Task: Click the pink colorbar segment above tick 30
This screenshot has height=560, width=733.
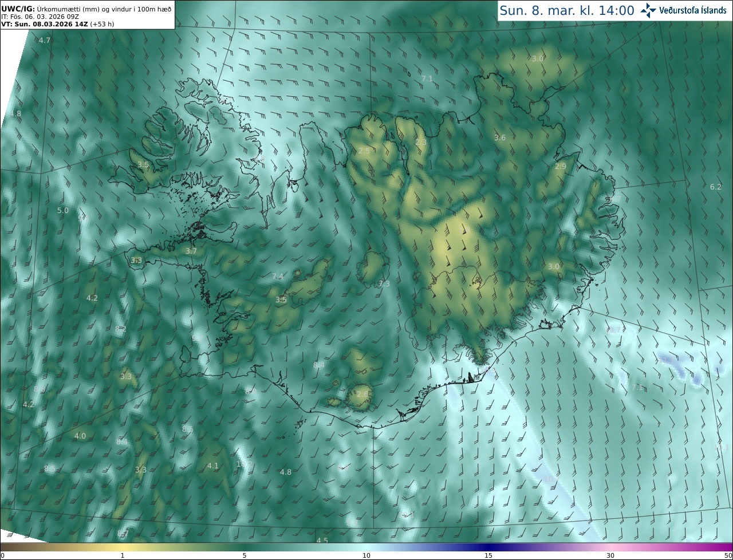Action: point(610,547)
